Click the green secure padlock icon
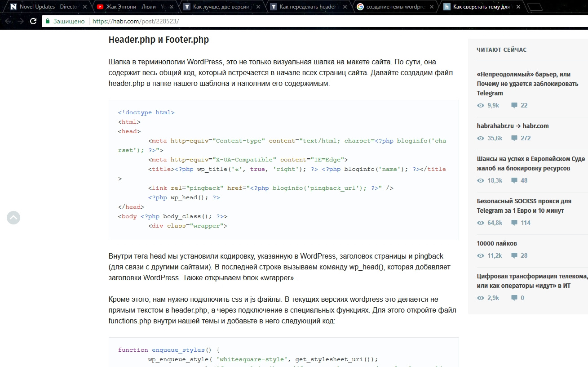588x367 pixels. coord(48,21)
